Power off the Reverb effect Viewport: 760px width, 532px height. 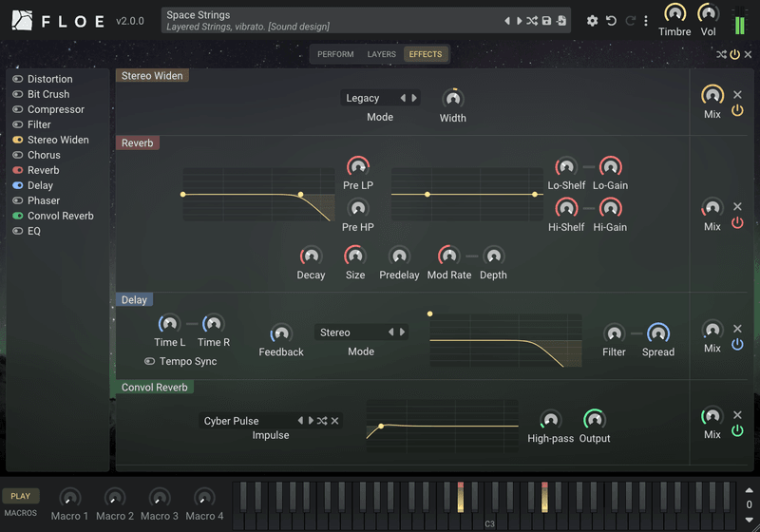coord(737,223)
